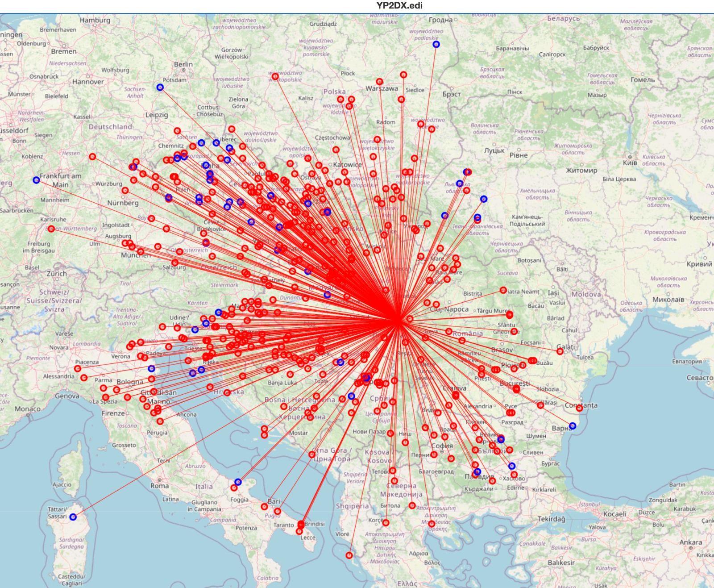Select the northernmost blue marker in podlaskie
714x588 pixels.
[x=436, y=44]
